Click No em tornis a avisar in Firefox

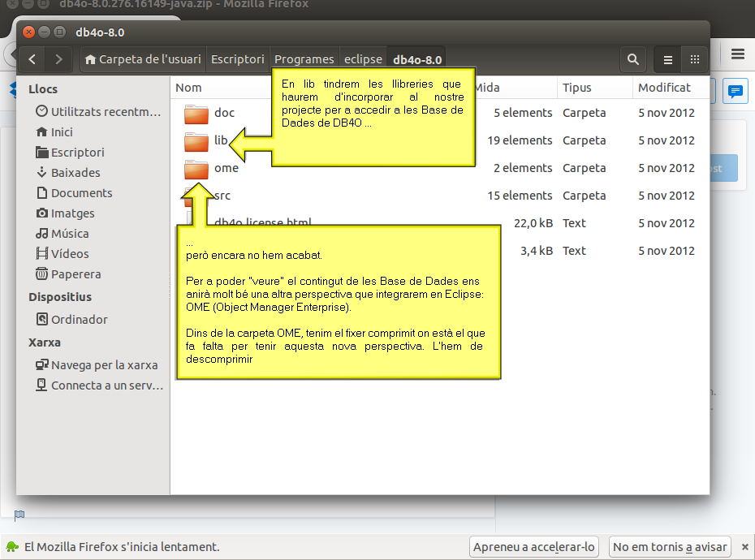670,547
